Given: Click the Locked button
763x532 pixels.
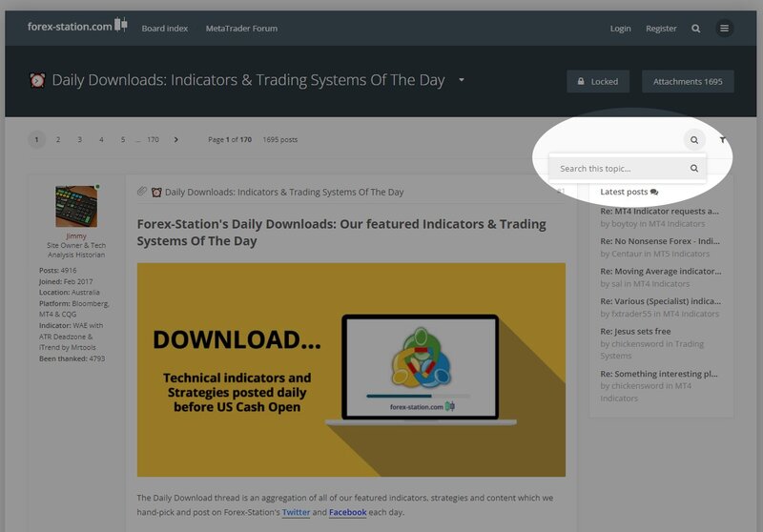Looking at the screenshot, I should pos(598,81).
